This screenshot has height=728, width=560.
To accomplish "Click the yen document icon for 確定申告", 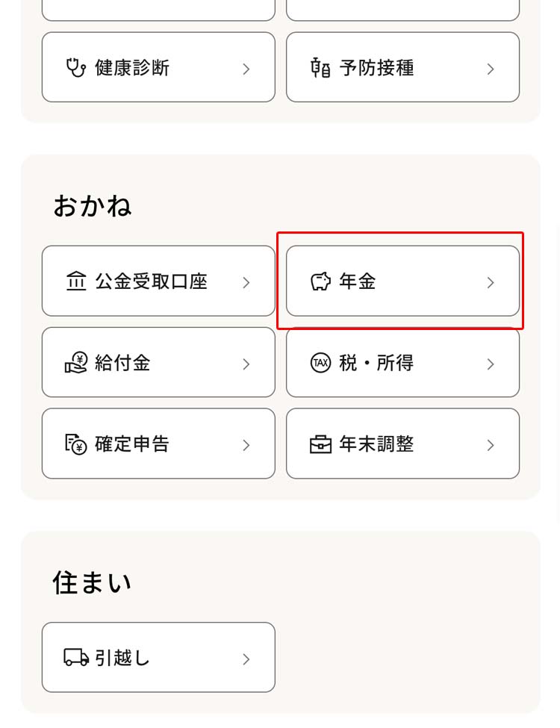I will click(x=76, y=444).
